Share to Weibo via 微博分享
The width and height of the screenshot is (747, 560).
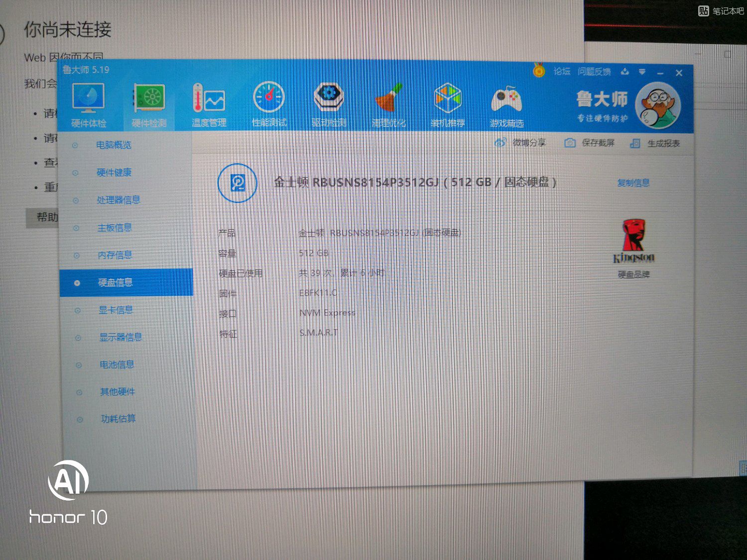point(520,143)
